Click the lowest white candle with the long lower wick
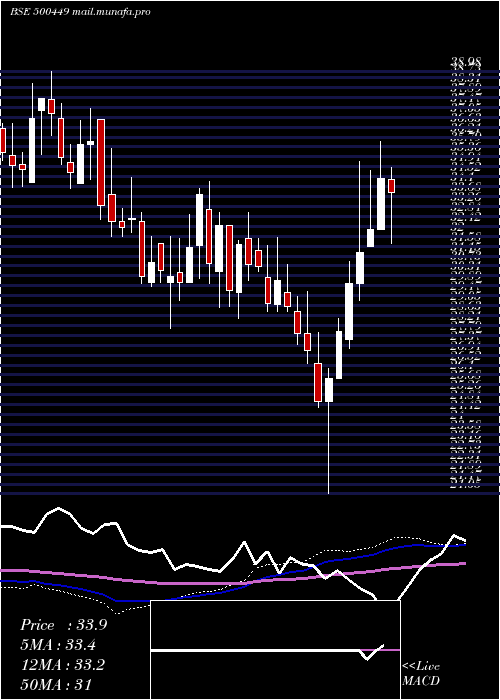Screen dimensions: 500x700 tap(329, 390)
